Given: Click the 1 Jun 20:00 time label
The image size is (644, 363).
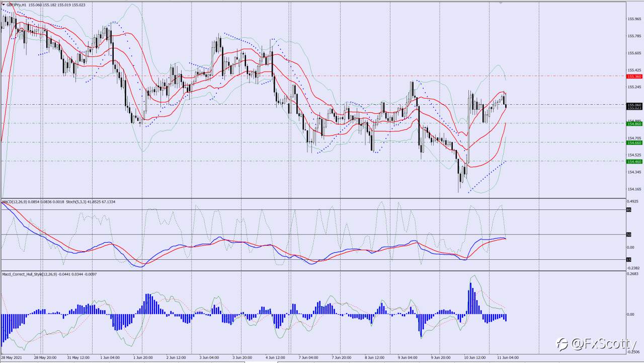Looking at the screenshot, I should [143, 357].
